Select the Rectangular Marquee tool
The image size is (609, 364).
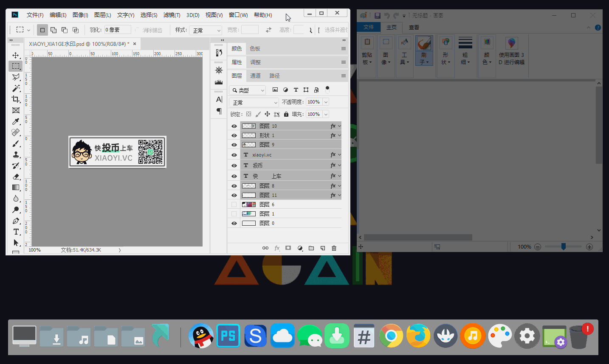click(x=16, y=66)
